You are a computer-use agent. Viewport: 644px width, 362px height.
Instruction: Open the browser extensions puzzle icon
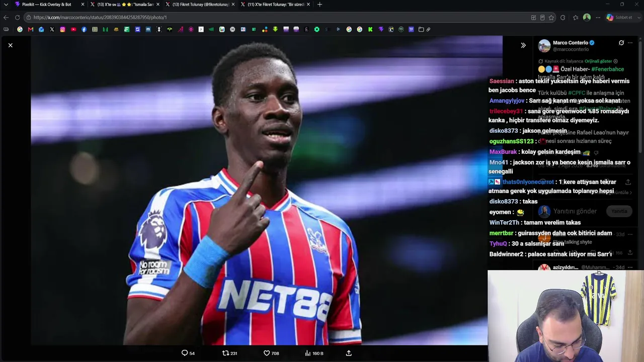pos(562,17)
